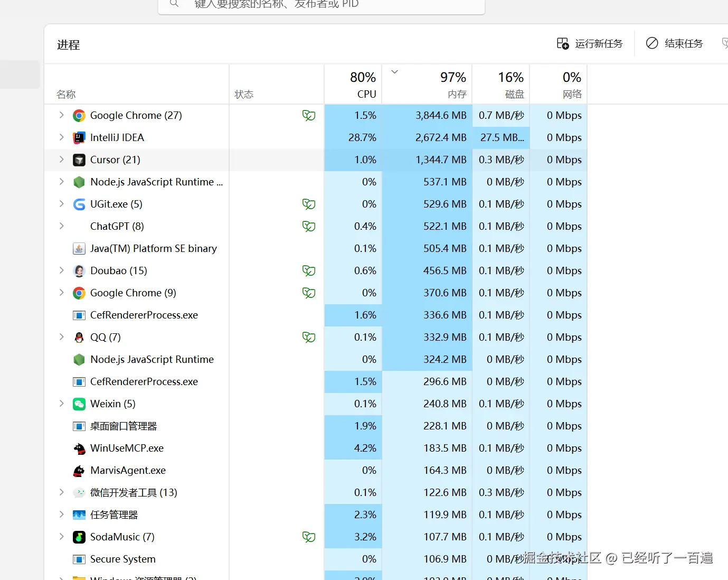Sort by 磁盘 disk column header
728x580 pixels.
501,85
